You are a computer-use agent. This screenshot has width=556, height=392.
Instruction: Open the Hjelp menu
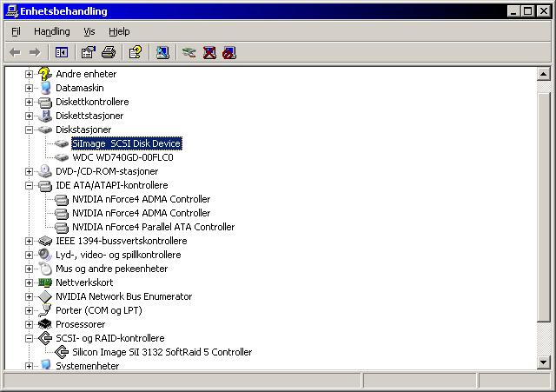click(119, 31)
